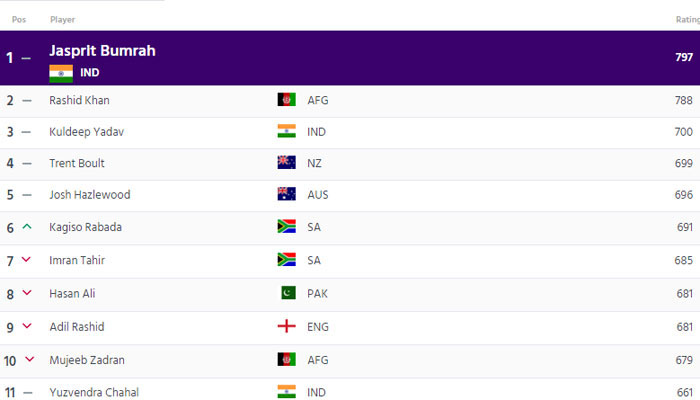Open Rashid Khan's player profile

79,100
